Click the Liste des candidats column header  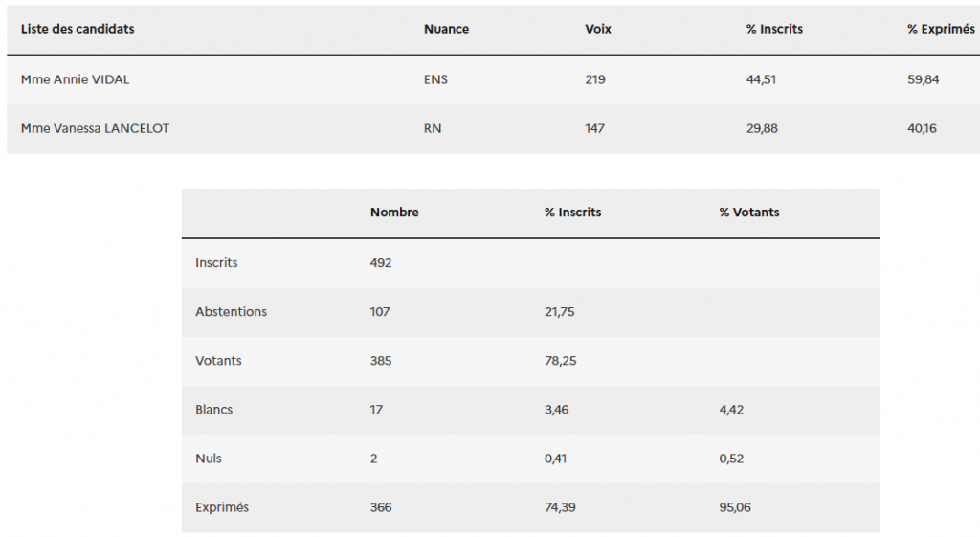point(78,29)
